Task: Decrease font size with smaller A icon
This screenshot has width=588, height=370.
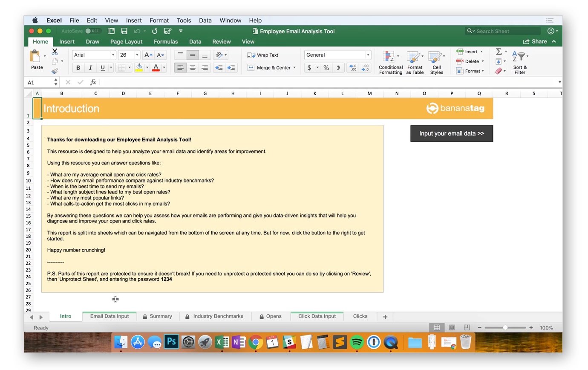Action: tap(160, 55)
